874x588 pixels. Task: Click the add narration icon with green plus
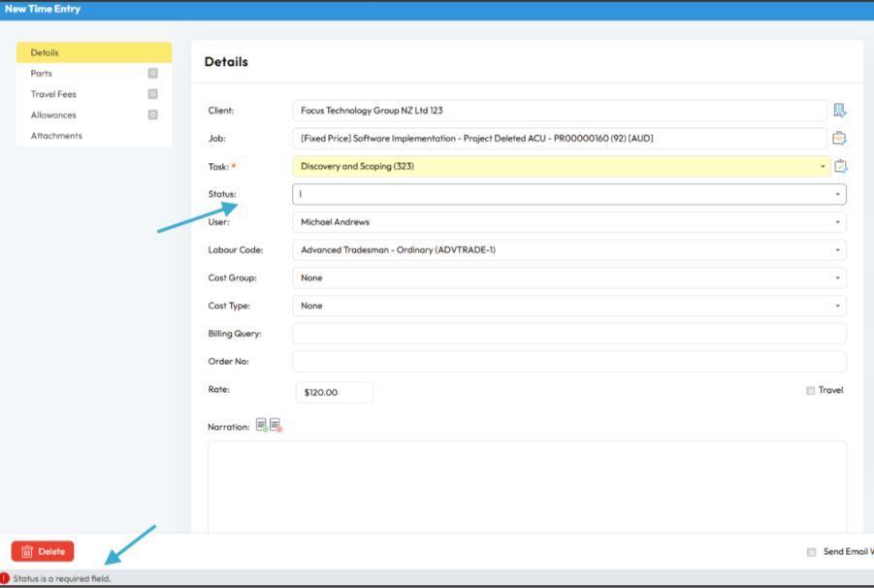click(x=261, y=426)
